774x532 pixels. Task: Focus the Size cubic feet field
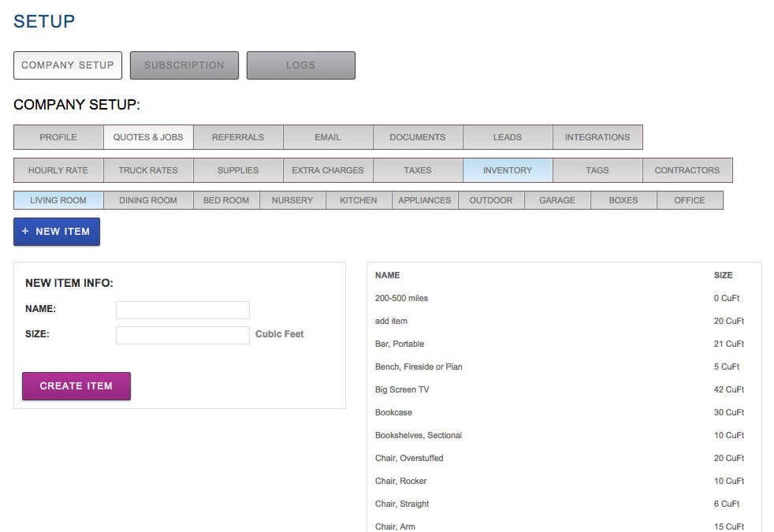coord(183,335)
